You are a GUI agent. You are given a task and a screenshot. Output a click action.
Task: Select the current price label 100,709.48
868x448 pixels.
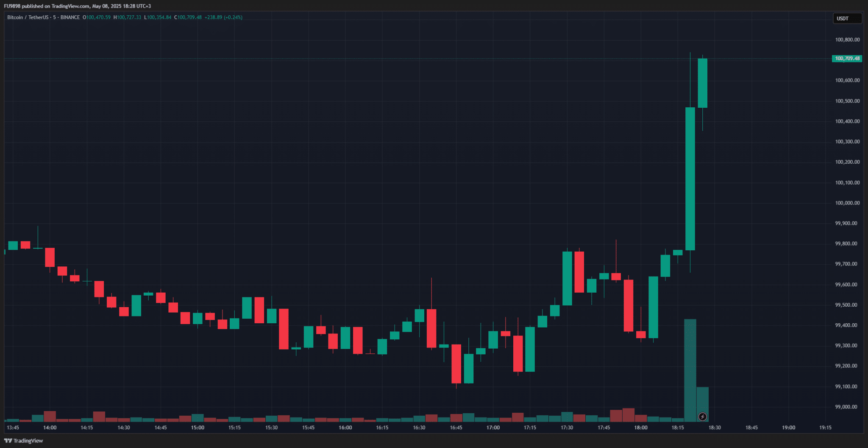coord(847,59)
